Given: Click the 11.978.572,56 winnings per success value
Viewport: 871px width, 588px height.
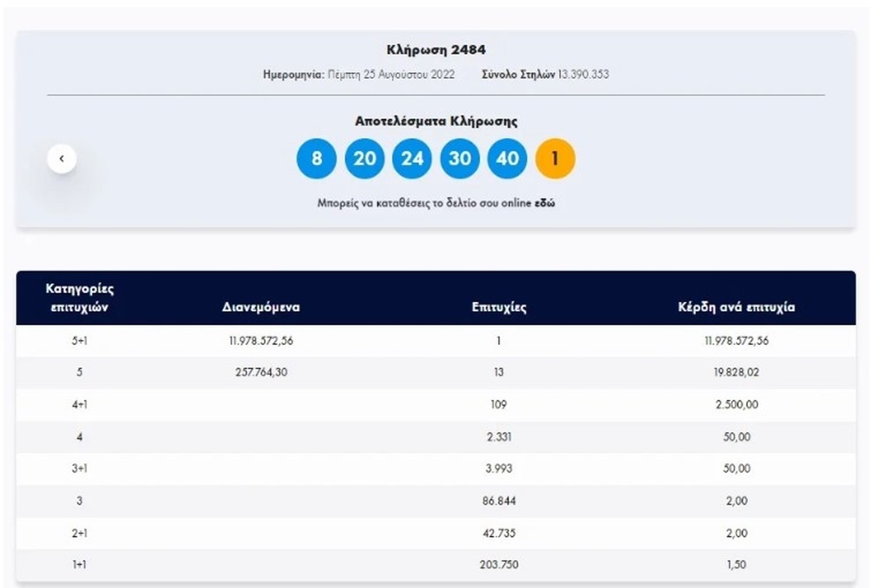Looking at the screenshot, I should (x=736, y=341).
